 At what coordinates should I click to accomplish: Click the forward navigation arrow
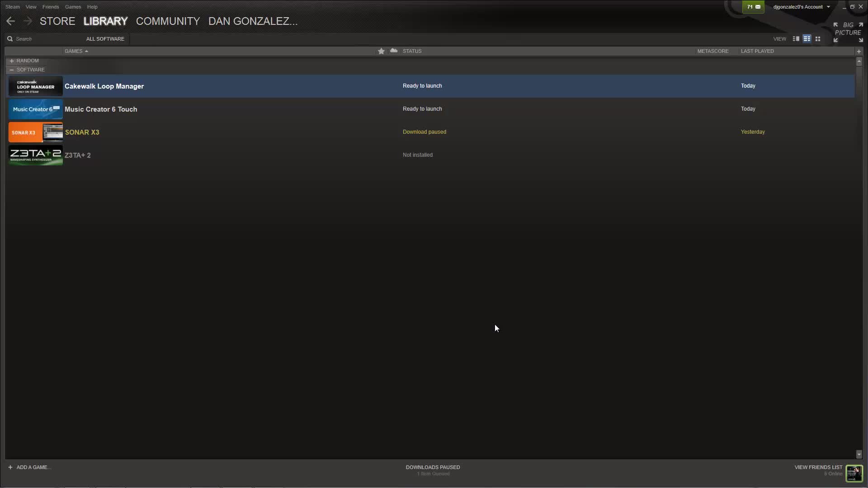[28, 21]
